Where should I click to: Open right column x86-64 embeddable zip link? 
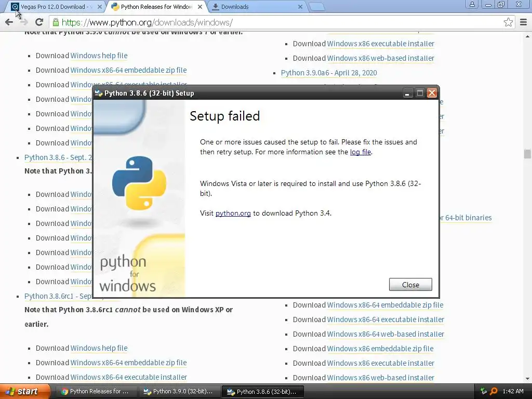(x=385, y=305)
